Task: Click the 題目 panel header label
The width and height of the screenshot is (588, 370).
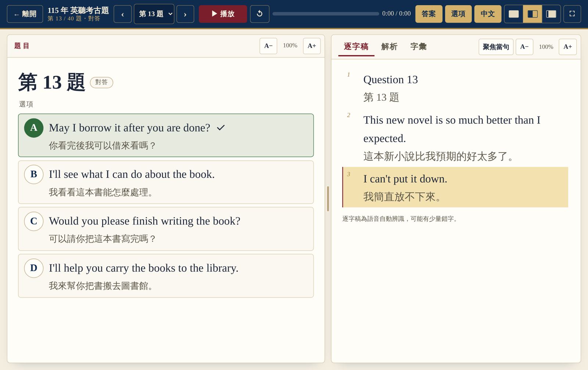Action: pyautogui.click(x=22, y=46)
